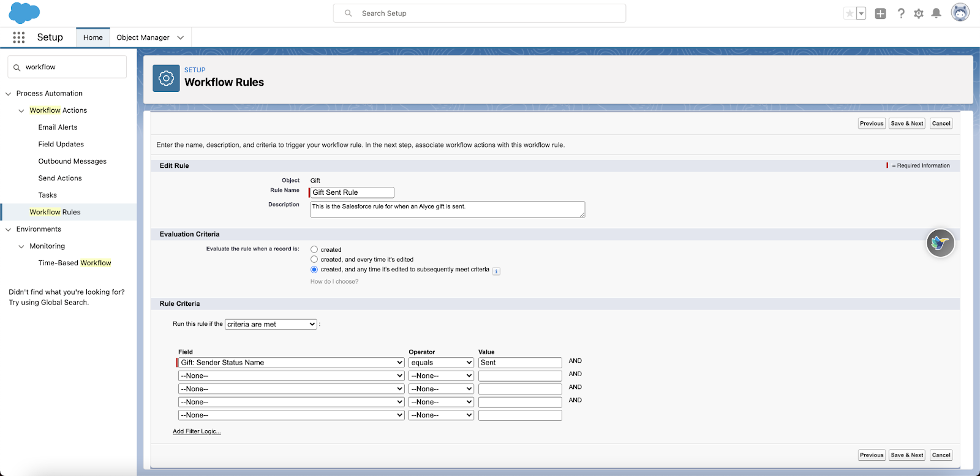Image resolution: width=980 pixels, height=476 pixels.
Task: Click the Search Setup input box
Action: pyautogui.click(x=480, y=13)
